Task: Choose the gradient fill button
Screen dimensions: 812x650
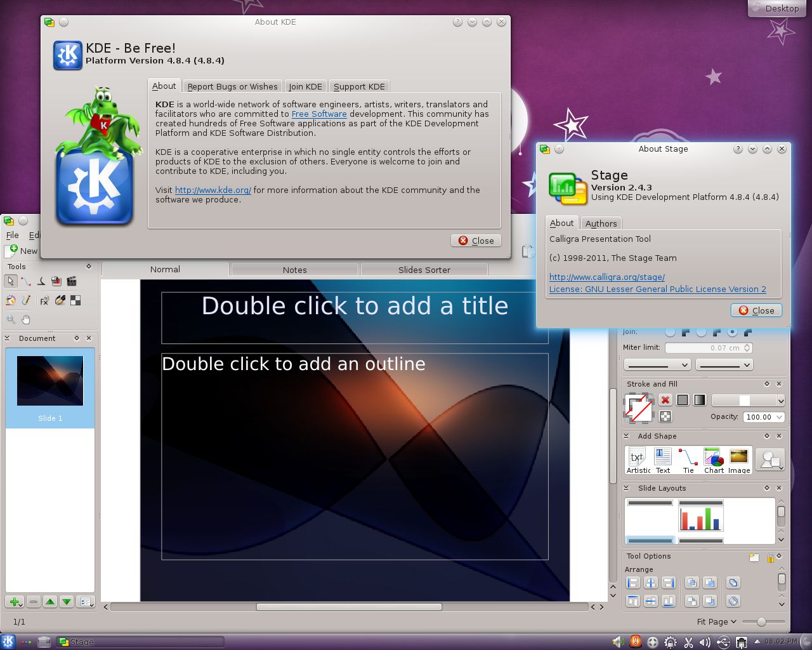Action: (700, 400)
